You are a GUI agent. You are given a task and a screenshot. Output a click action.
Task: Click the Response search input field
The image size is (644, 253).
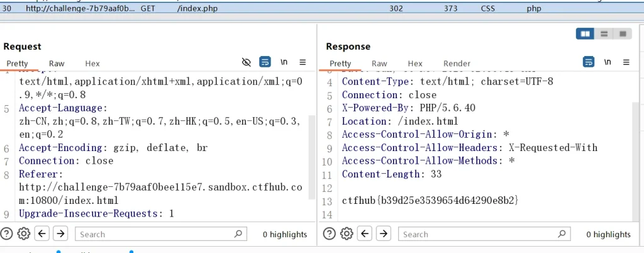tap(478, 234)
